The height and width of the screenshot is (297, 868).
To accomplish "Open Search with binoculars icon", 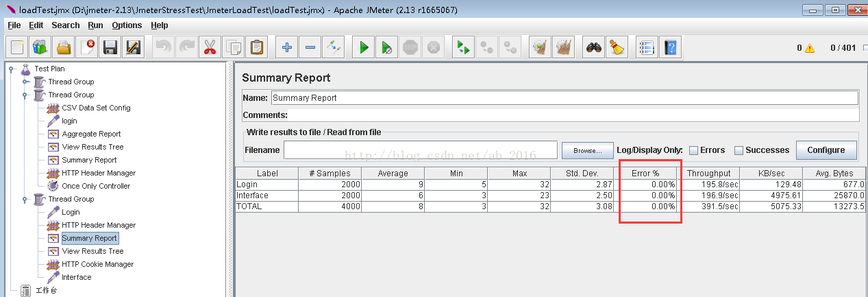I will pyautogui.click(x=594, y=47).
